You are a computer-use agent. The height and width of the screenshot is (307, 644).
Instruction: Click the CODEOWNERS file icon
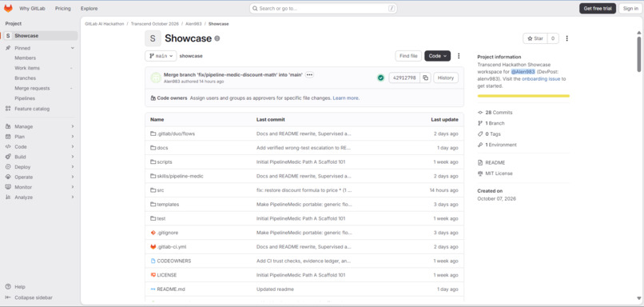tap(153, 261)
